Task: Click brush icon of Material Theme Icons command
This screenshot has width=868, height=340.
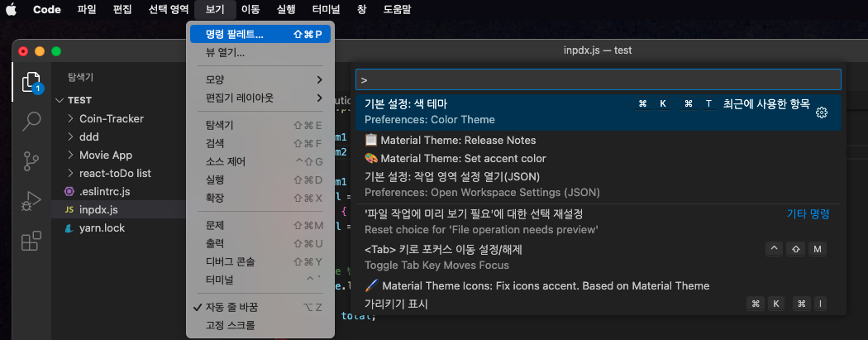Action: pos(371,285)
